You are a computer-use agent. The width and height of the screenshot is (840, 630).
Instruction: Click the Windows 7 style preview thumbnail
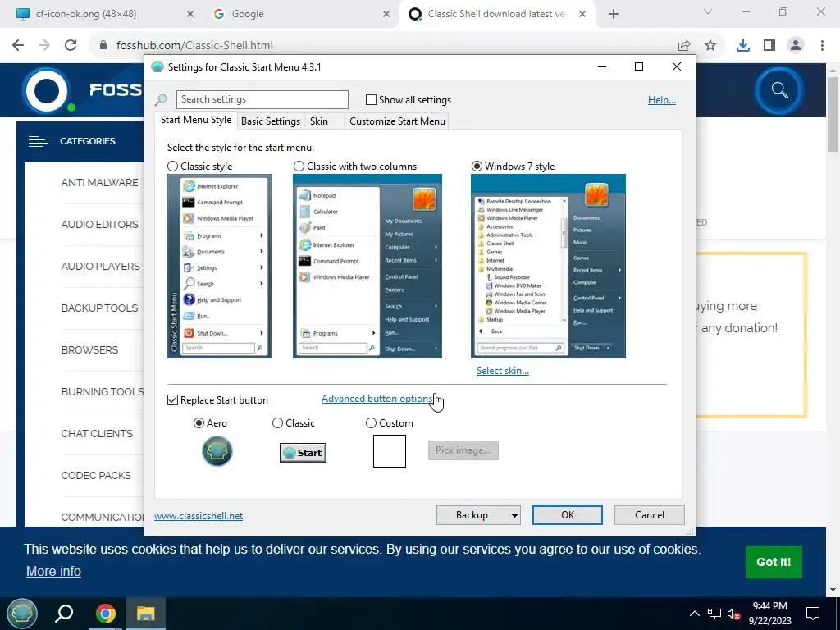pyautogui.click(x=548, y=267)
